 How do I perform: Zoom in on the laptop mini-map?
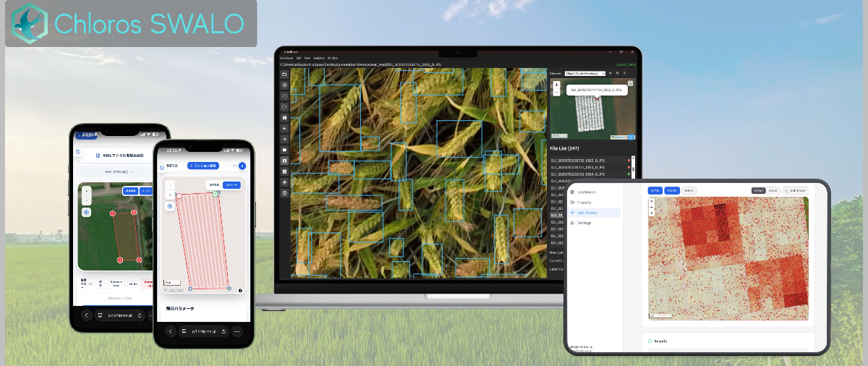(x=556, y=85)
